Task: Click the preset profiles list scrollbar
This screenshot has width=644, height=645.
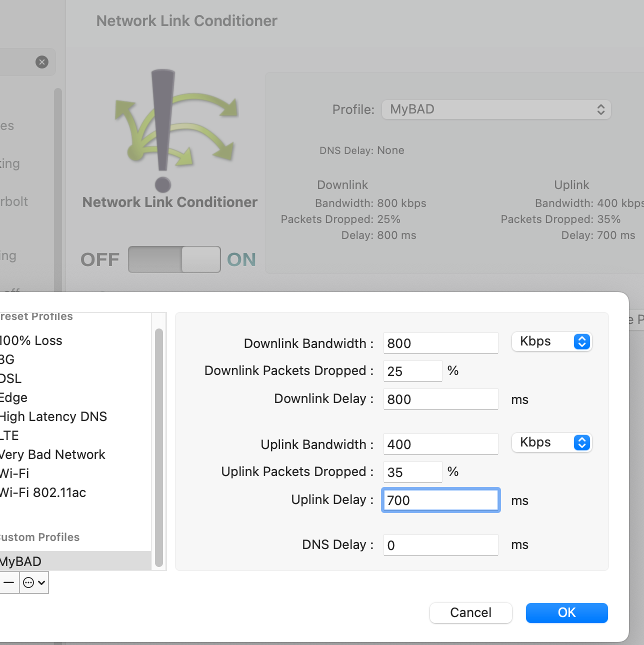Action: (x=158, y=440)
